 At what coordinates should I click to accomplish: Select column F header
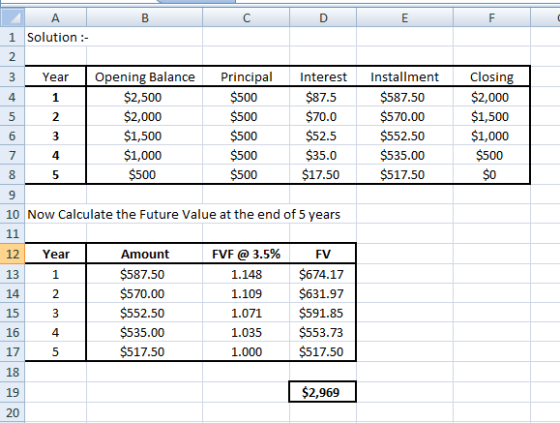(x=492, y=18)
